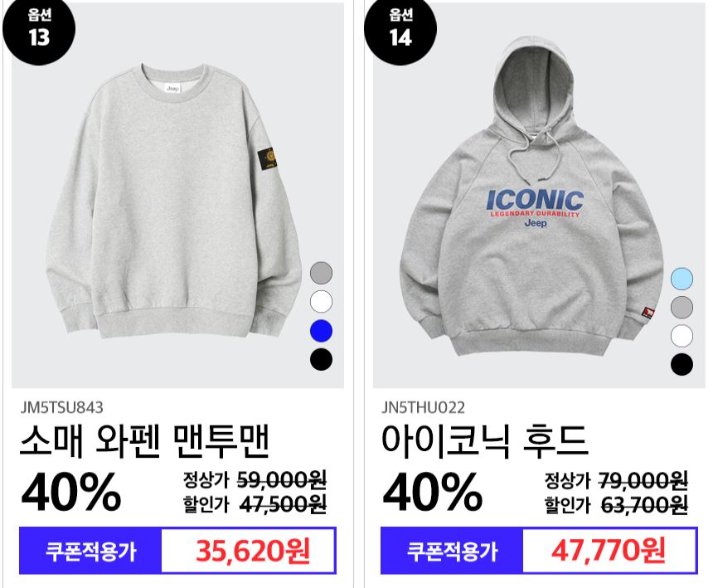Open the gray sweatshirt product image
Screen dimensions: 713x588
172,200
